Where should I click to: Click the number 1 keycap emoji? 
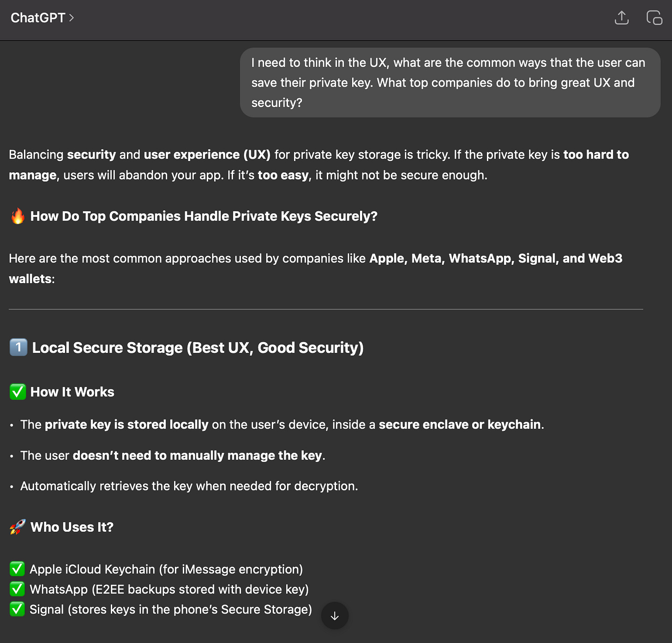click(18, 347)
